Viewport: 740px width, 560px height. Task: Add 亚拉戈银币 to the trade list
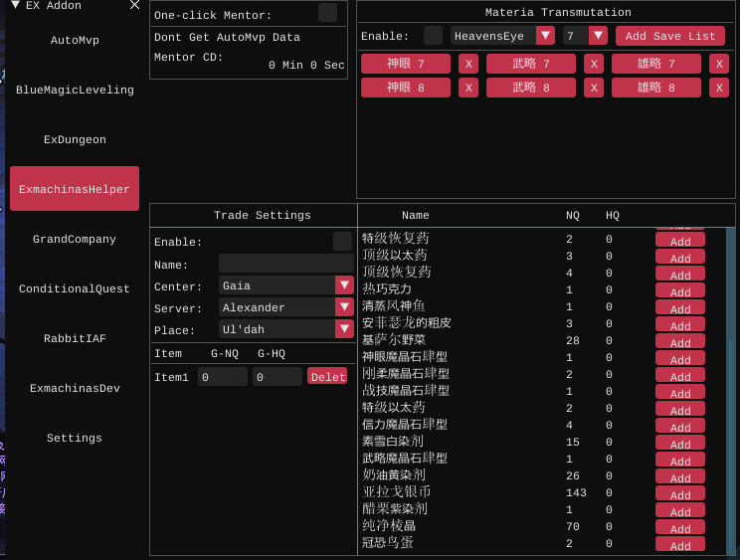point(680,494)
